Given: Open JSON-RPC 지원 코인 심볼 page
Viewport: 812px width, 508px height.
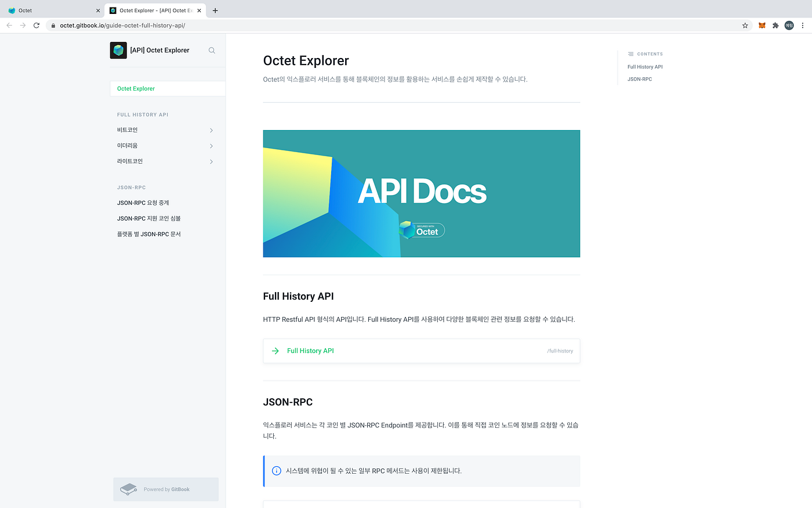Looking at the screenshot, I should (149, 218).
